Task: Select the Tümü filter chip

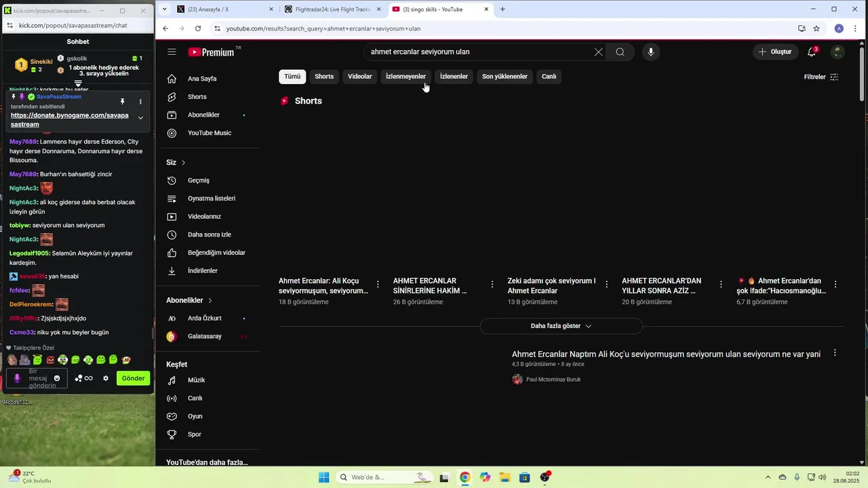Action: tap(292, 77)
